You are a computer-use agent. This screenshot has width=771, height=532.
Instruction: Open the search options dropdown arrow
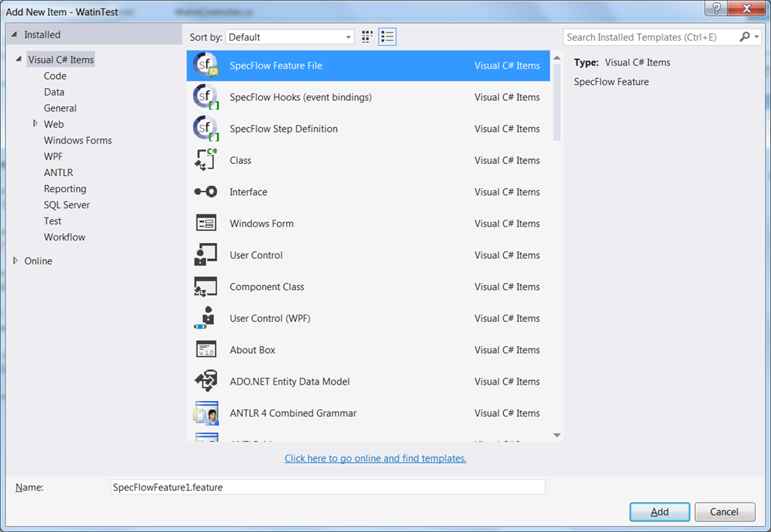tap(757, 37)
